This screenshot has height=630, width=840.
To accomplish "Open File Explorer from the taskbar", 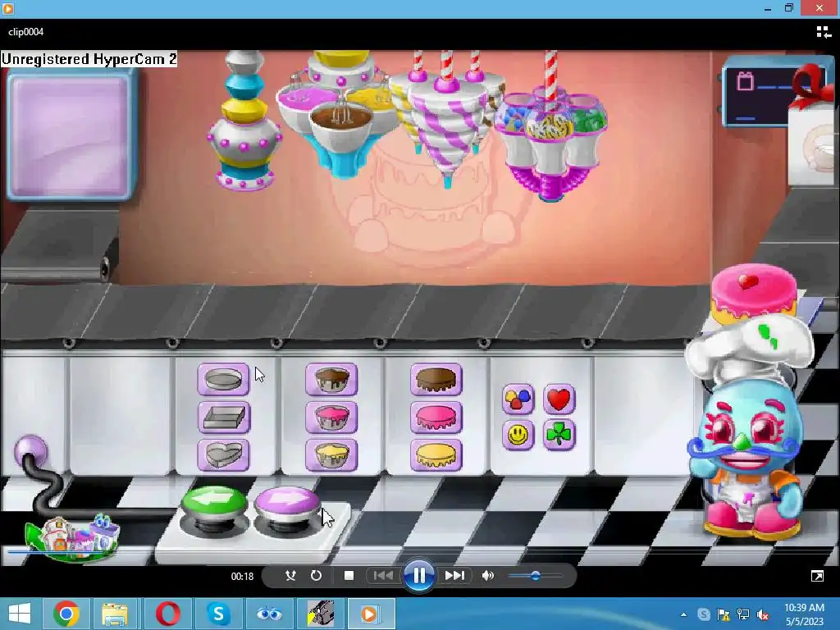I will pos(115,614).
